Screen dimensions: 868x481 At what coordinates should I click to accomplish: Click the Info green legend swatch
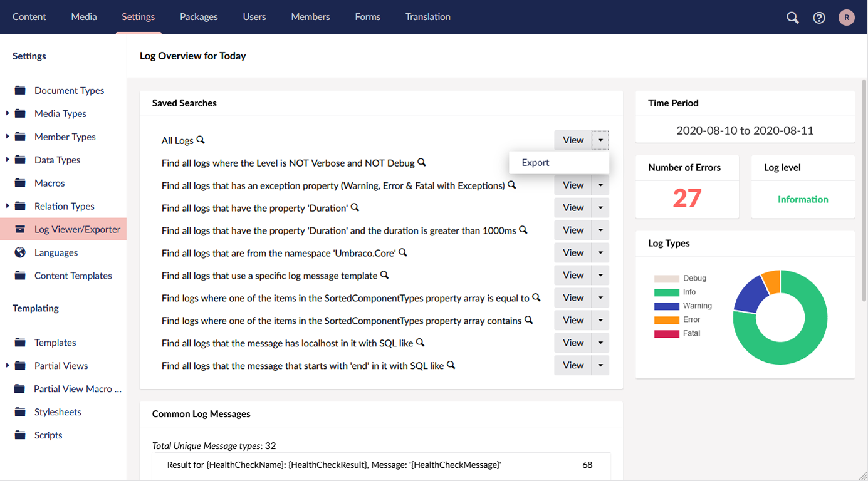667,292
